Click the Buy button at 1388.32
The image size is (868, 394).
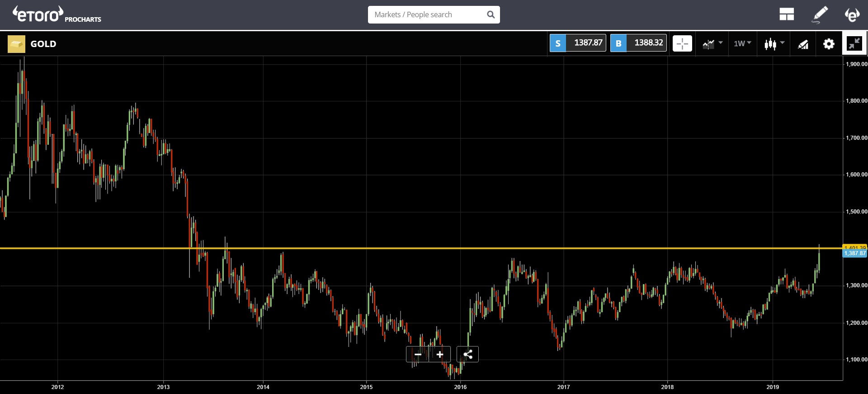click(638, 43)
